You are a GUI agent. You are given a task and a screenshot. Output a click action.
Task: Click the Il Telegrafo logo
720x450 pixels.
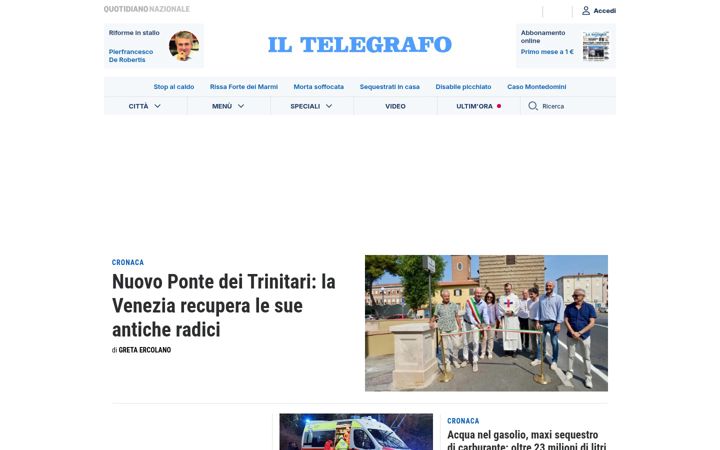tap(360, 45)
